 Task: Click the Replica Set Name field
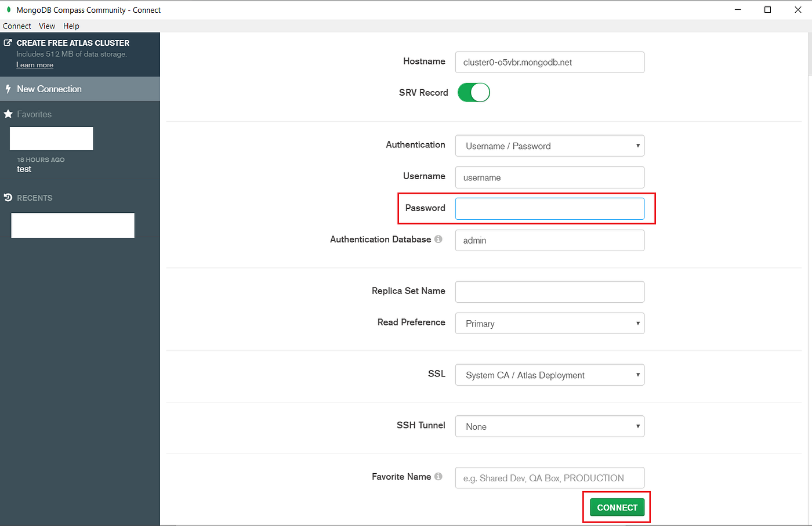coord(549,292)
